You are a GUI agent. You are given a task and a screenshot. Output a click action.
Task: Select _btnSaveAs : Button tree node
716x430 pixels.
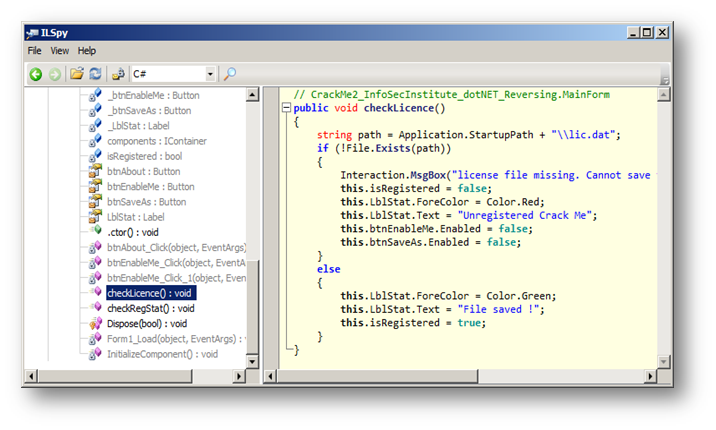(149, 110)
